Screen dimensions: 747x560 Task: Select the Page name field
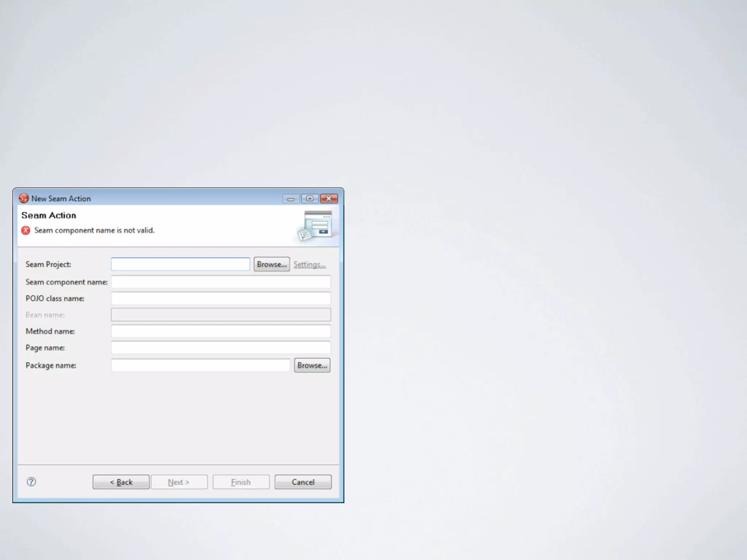(221, 347)
